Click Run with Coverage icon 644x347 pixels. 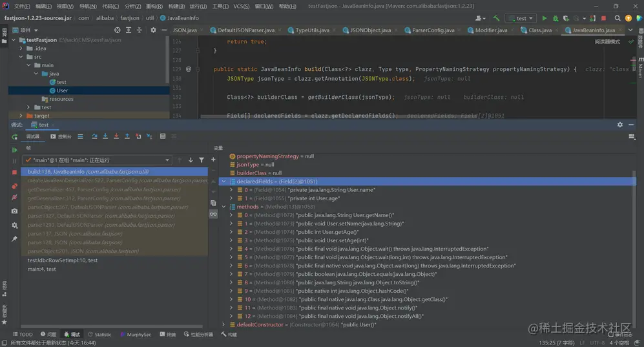pos(566,18)
